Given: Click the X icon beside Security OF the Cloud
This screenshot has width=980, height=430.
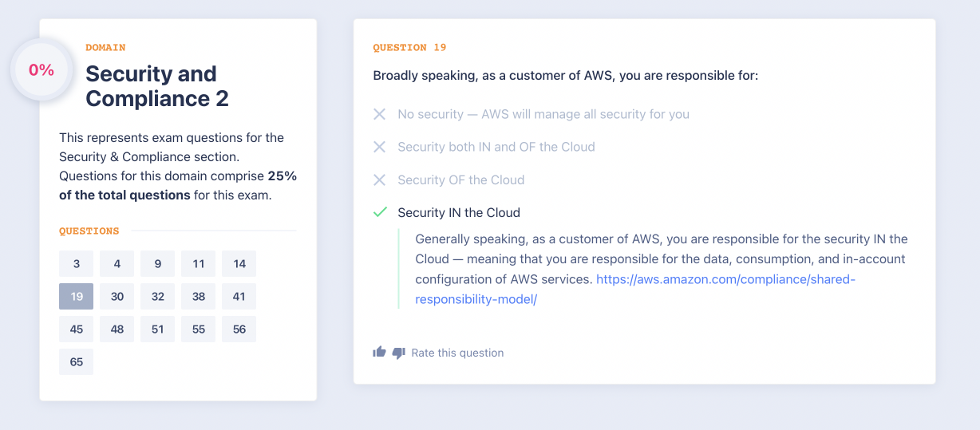Looking at the screenshot, I should pos(380,179).
